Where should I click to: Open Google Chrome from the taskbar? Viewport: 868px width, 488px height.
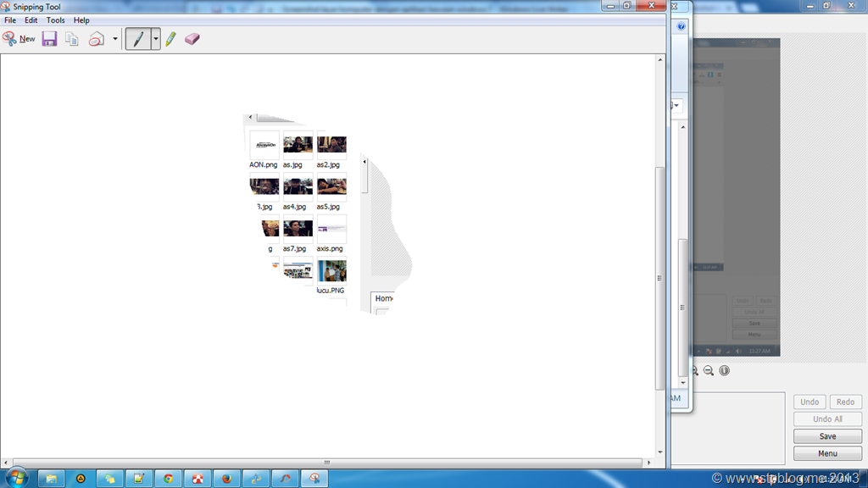point(169,479)
